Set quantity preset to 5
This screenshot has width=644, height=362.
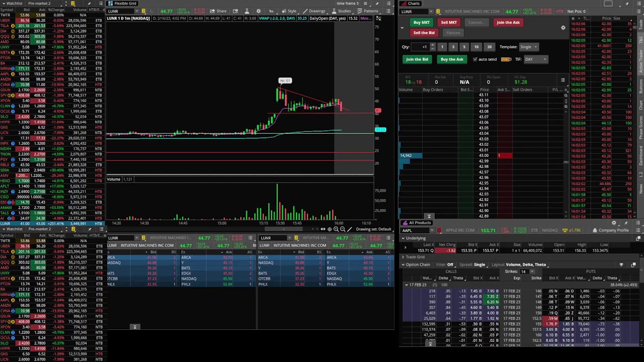click(464, 47)
